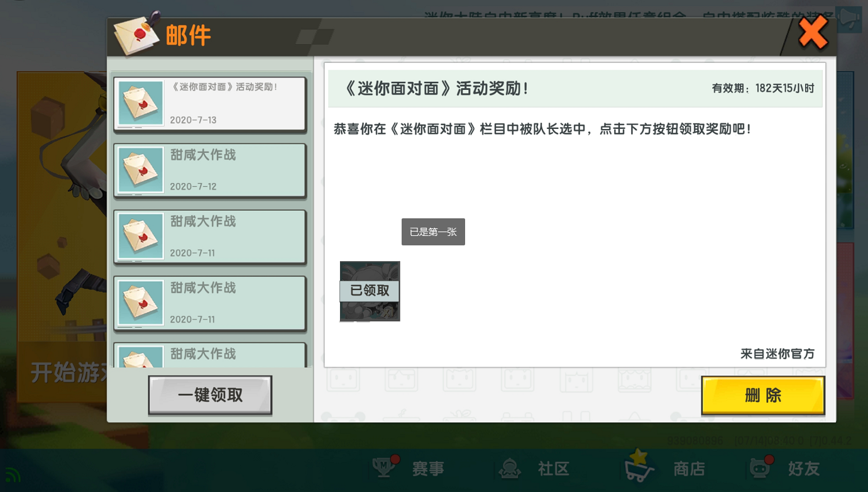Click the 来自迷你官方 sender text
This screenshot has height=492, width=868.
point(777,354)
